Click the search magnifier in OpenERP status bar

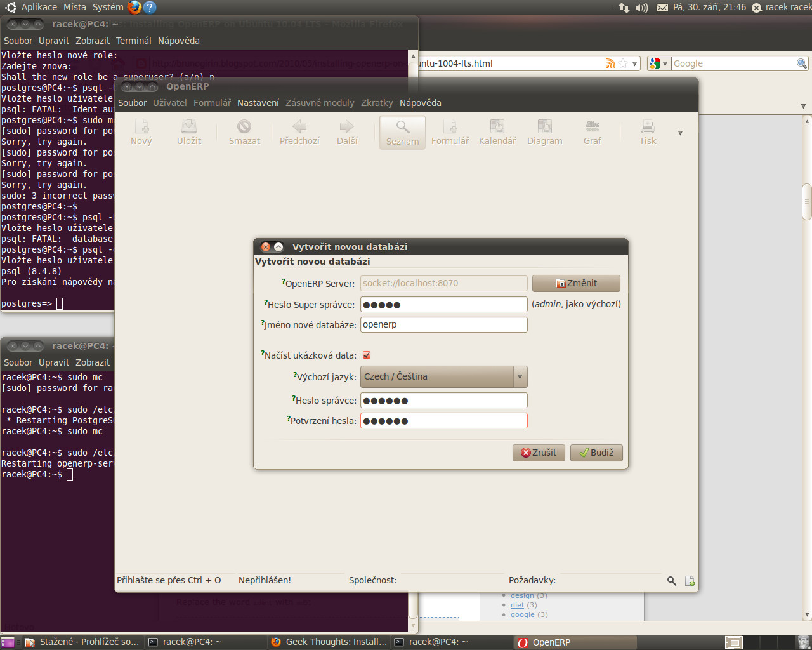pos(672,581)
